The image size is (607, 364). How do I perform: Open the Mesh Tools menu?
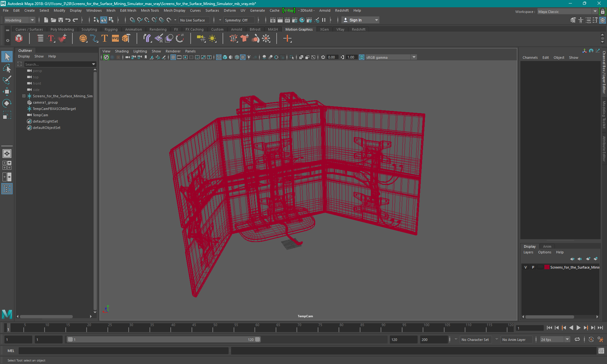pyautogui.click(x=150, y=10)
